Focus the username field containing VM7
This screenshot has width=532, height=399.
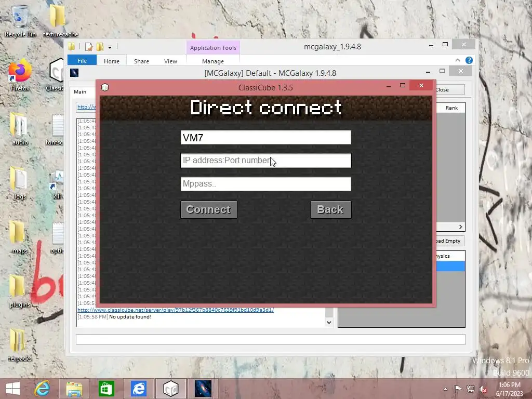pos(266,137)
